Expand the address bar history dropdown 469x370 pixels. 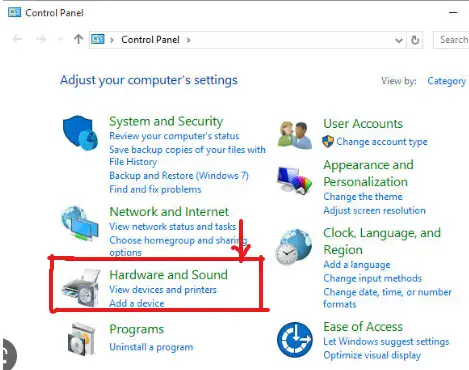pyautogui.click(x=399, y=40)
